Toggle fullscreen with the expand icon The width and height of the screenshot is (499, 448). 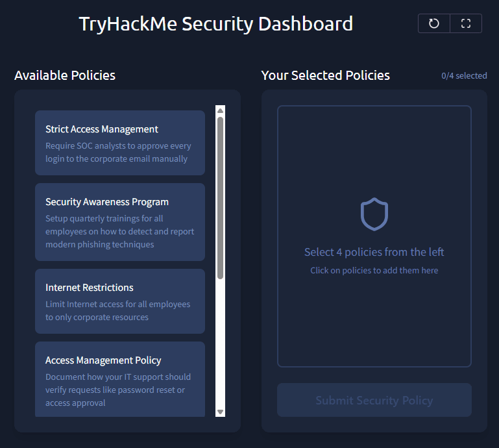465,23
